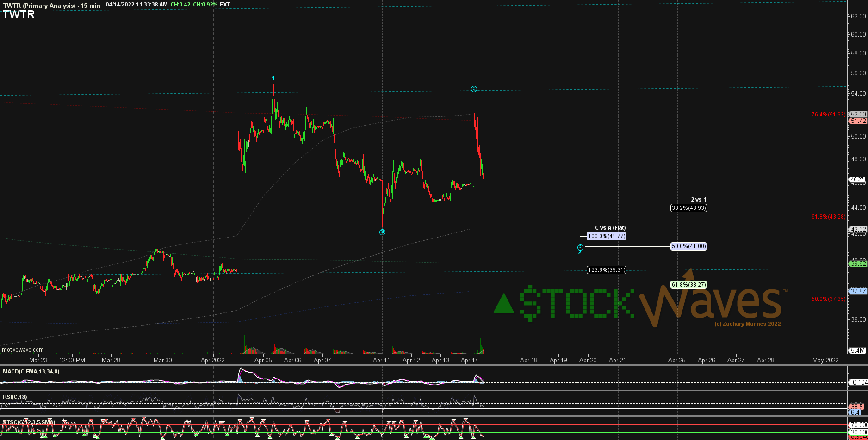
Task: Click the '2 vs 1' retracement heading
Action: click(699, 200)
